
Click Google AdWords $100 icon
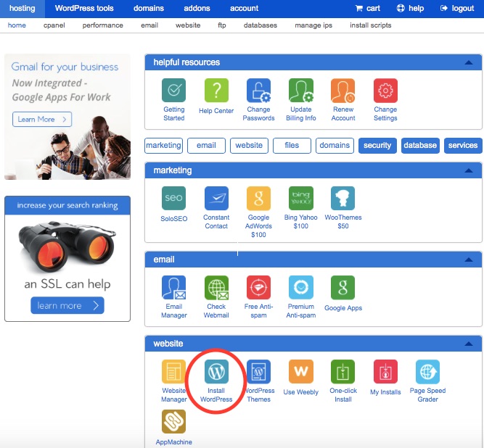click(x=258, y=198)
